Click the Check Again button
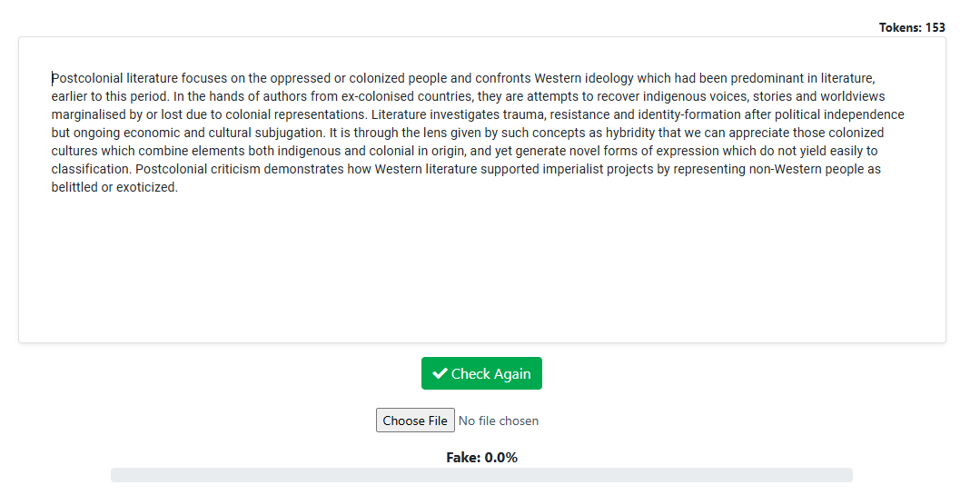Image resolution: width=980 pixels, height=495 pixels. [x=481, y=373]
